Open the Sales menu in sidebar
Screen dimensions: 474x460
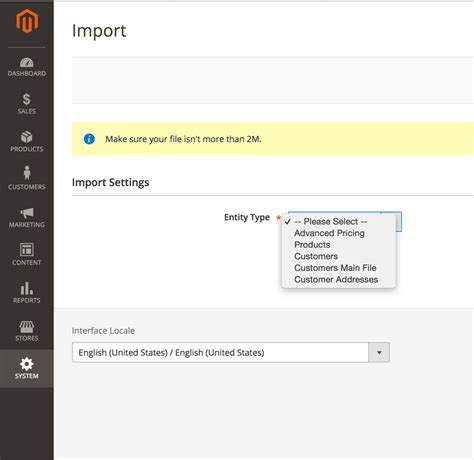pos(27,104)
